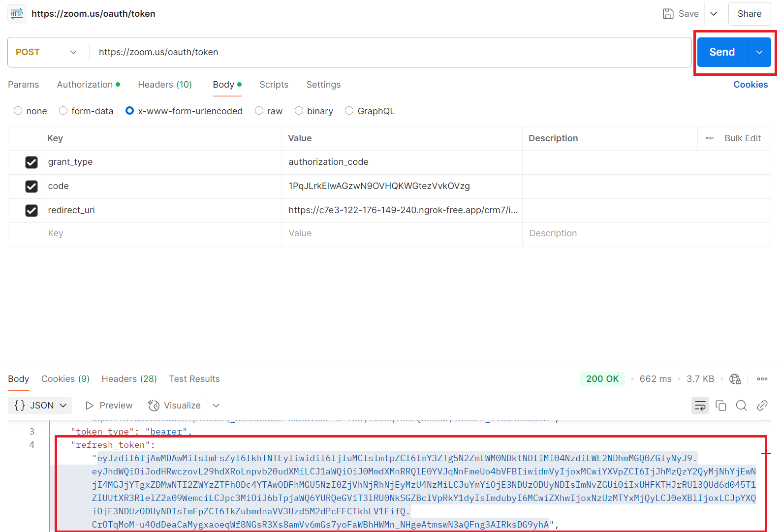The height and width of the screenshot is (532, 780).
Task: Open the Headers (10) request tab
Action: point(165,85)
